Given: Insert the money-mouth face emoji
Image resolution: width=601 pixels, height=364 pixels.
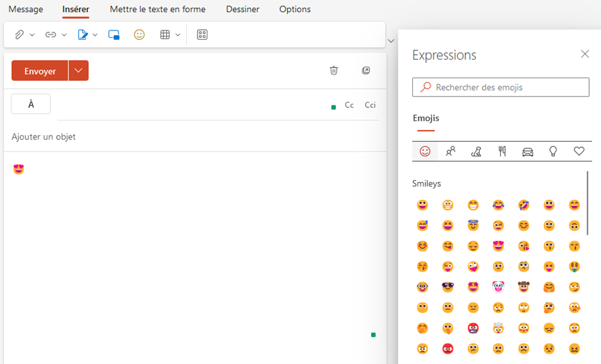Looking at the screenshot, I should point(574,267).
